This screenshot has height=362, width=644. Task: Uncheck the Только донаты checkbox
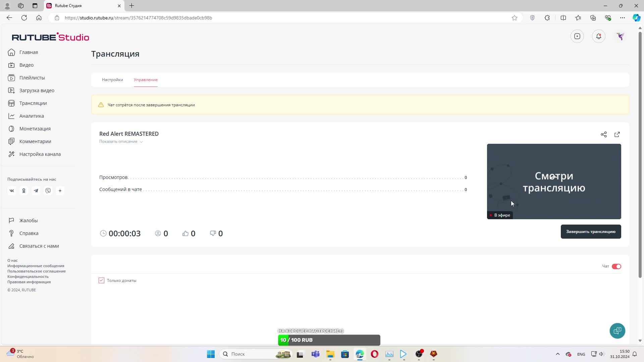(x=101, y=281)
